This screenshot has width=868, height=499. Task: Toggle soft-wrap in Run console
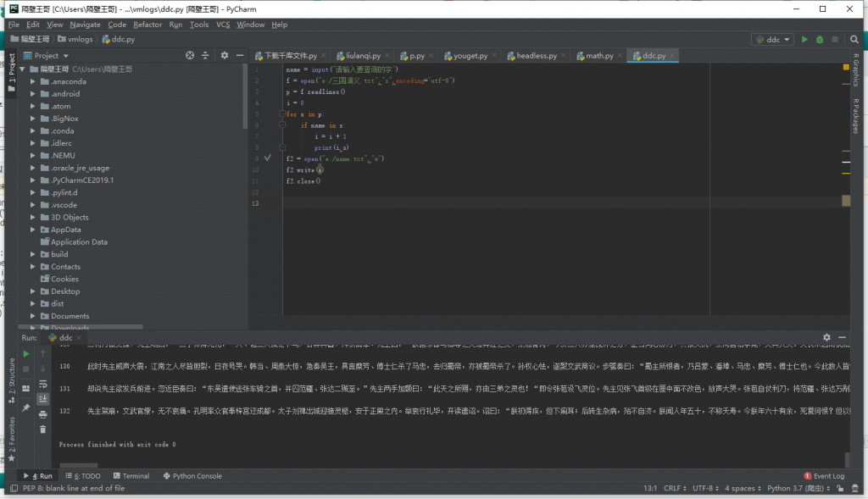(43, 384)
